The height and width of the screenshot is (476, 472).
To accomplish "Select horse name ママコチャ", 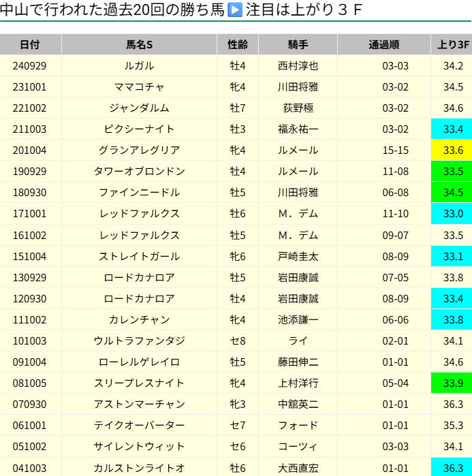I will tap(139, 86).
